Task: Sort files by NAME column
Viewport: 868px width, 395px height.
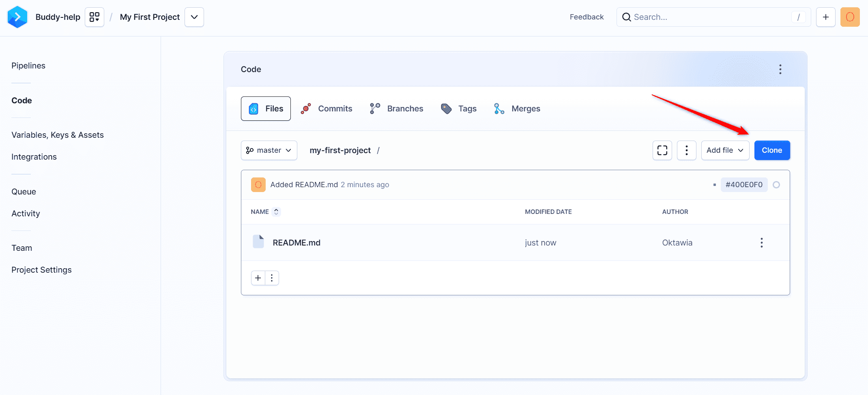Action: (x=266, y=212)
